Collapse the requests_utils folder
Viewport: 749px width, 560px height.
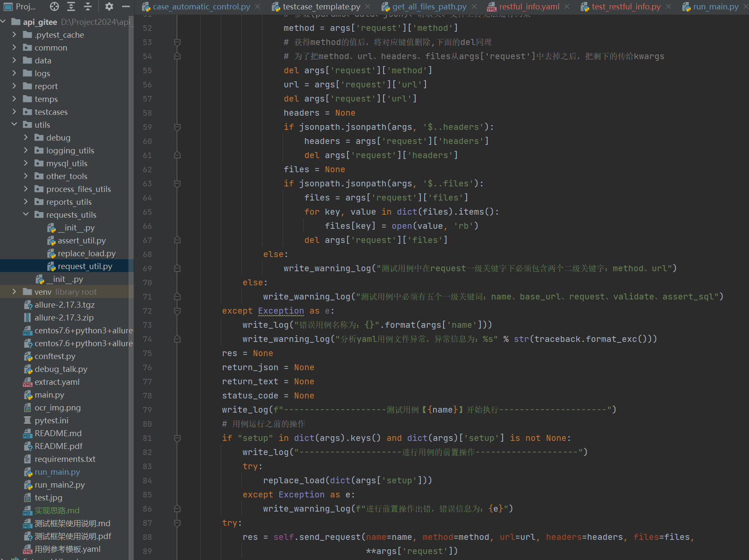click(x=26, y=215)
